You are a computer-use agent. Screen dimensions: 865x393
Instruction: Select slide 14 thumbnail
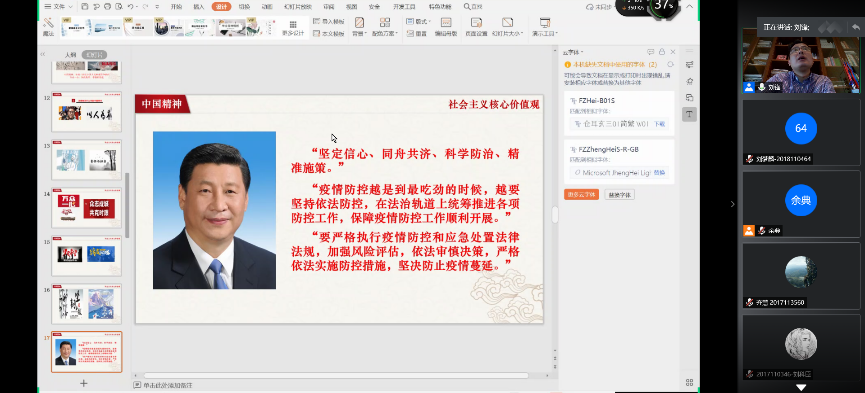tap(87, 208)
